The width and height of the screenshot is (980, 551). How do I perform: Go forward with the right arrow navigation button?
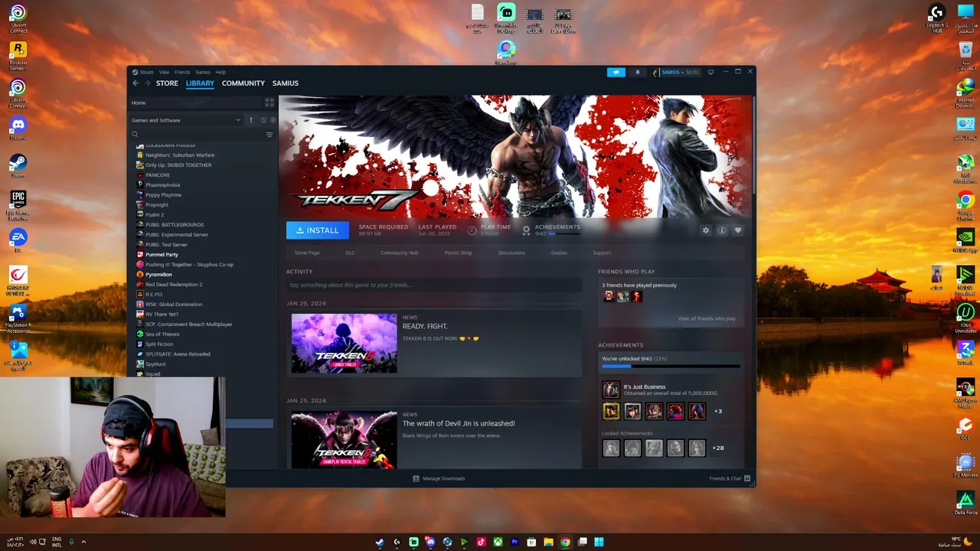[x=148, y=83]
